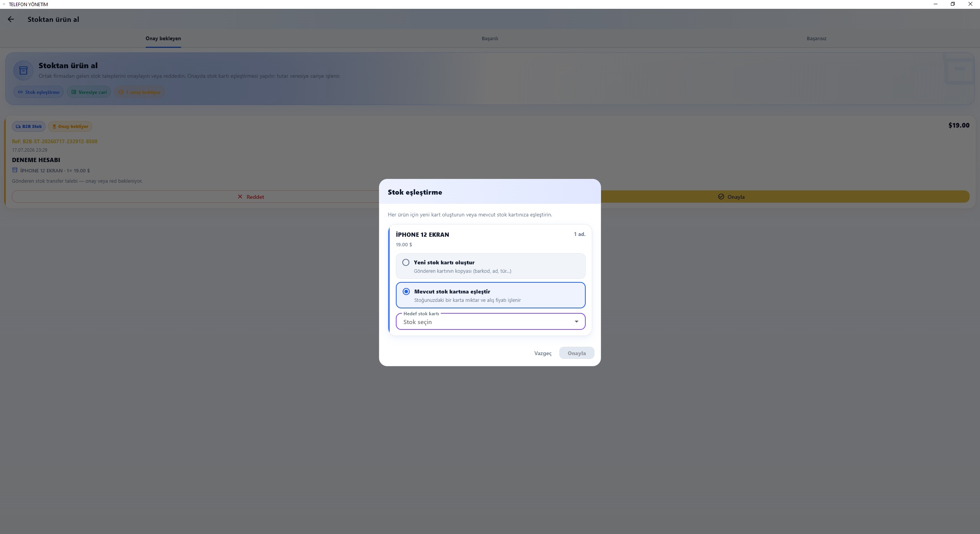Screen dimensions: 980x534
Task: Click the Stok eşleştirme chip
Action: pos(39,92)
